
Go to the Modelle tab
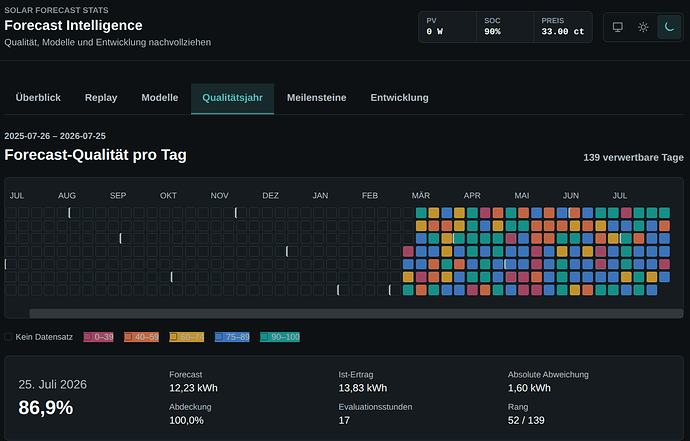(x=160, y=98)
